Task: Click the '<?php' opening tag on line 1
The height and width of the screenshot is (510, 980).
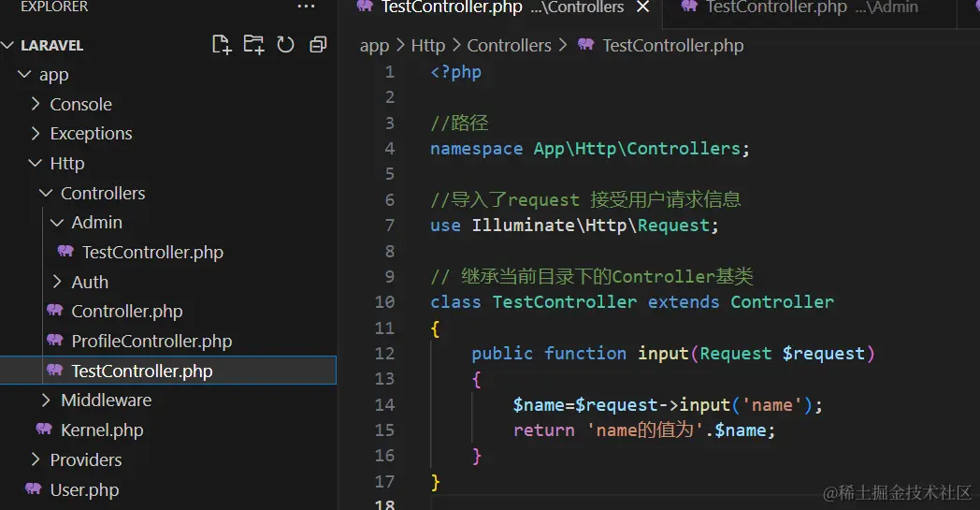Action: (455, 72)
